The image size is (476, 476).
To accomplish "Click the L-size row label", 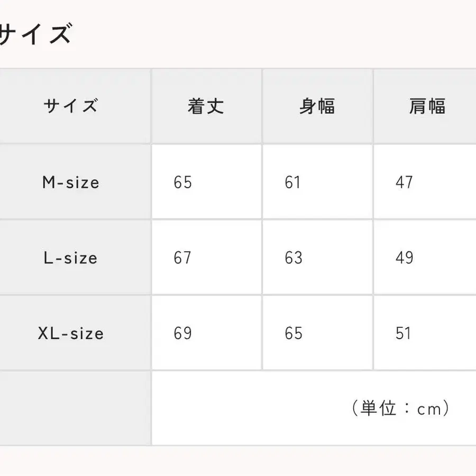I will tap(71, 259).
